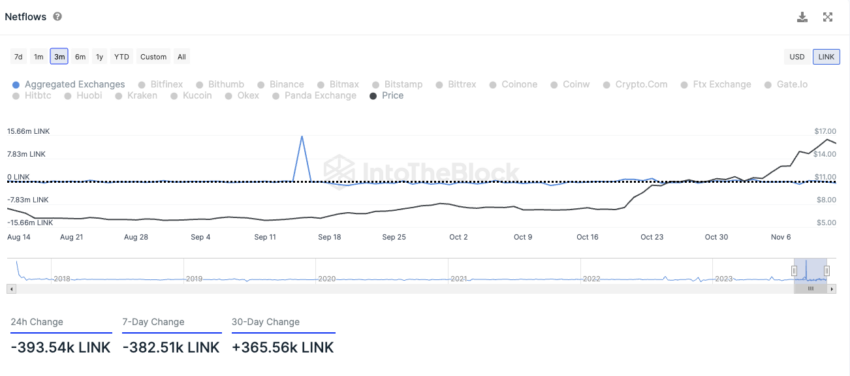Viewport: 850px width, 376px height.
Task: Enable the Kraken exchange series
Action: (137, 96)
